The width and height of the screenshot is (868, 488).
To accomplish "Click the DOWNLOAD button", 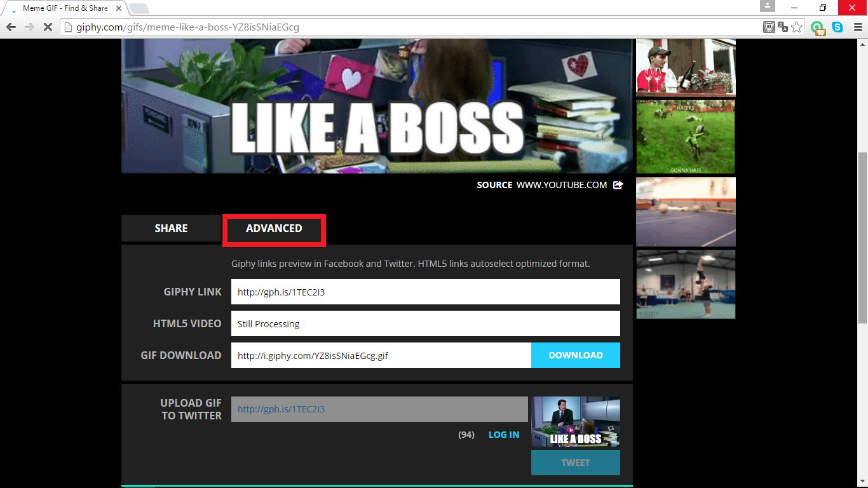I will click(576, 355).
